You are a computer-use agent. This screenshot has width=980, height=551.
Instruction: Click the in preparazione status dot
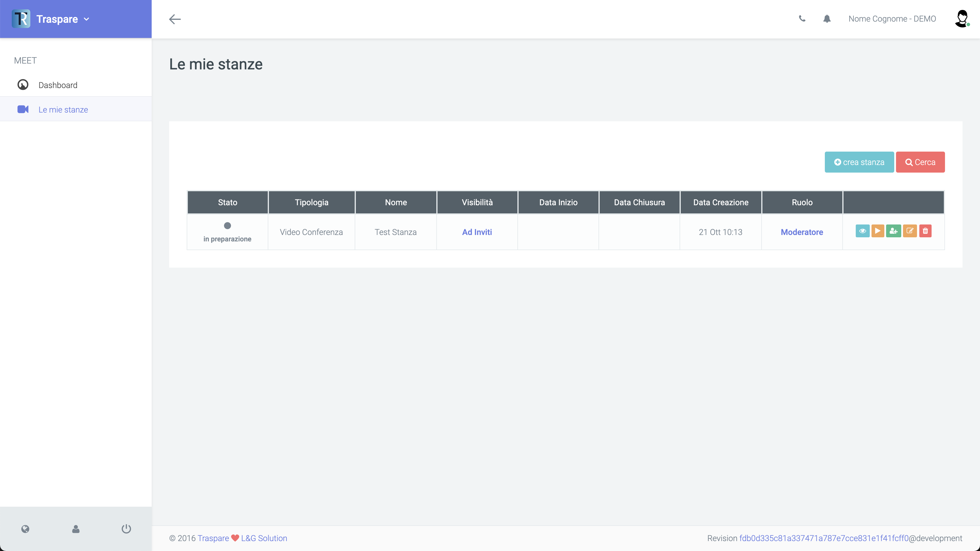click(228, 225)
